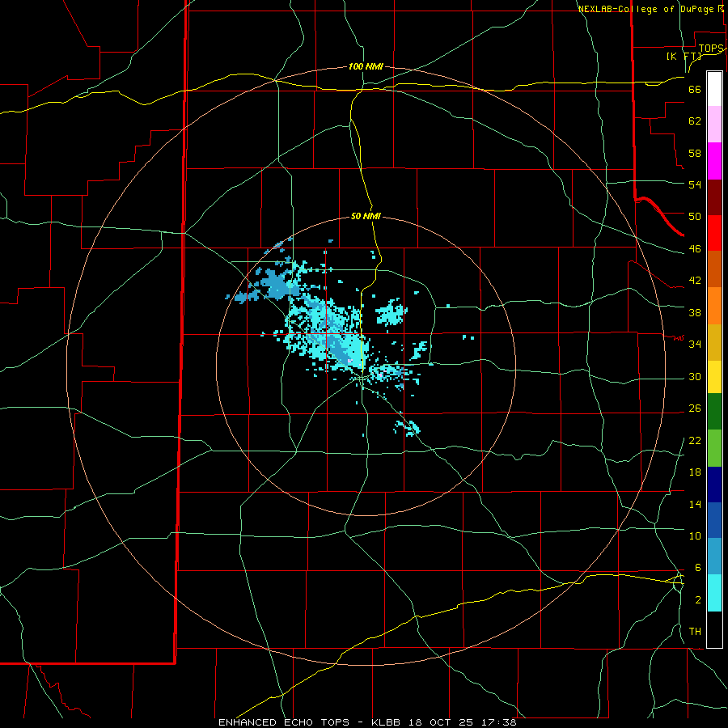Click the '22' legend value
This screenshot has width=728, height=728.
tap(695, 440)
